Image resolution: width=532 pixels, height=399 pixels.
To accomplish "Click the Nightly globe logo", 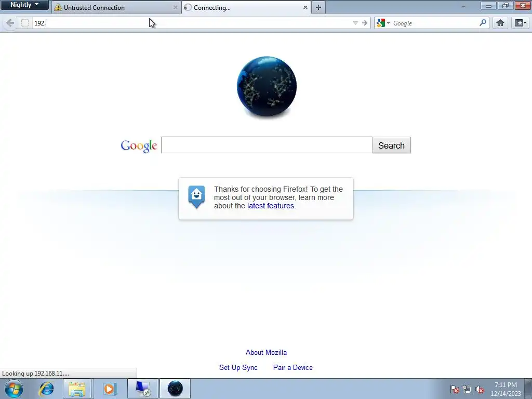I will [x=267, y=87].
